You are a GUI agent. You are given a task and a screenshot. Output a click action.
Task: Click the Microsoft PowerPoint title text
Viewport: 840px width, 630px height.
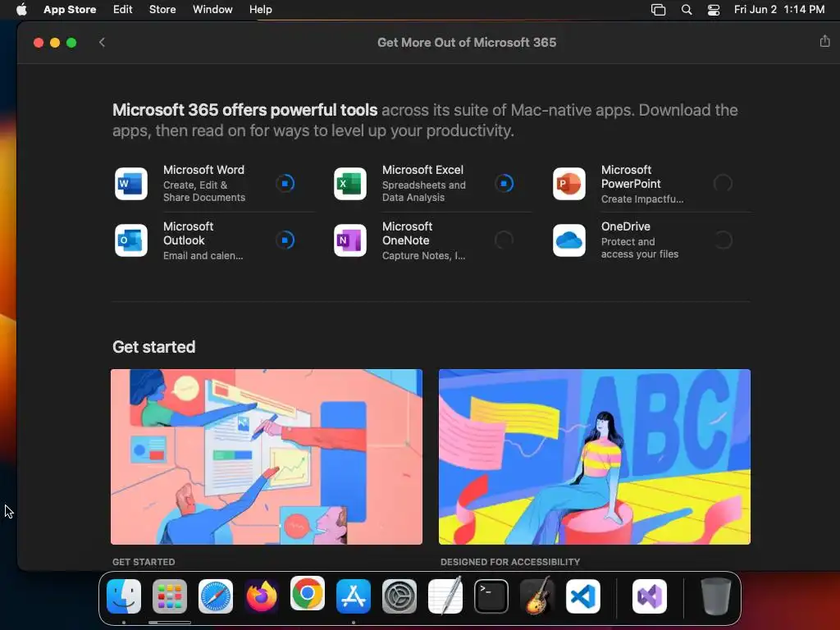point(631,177)
